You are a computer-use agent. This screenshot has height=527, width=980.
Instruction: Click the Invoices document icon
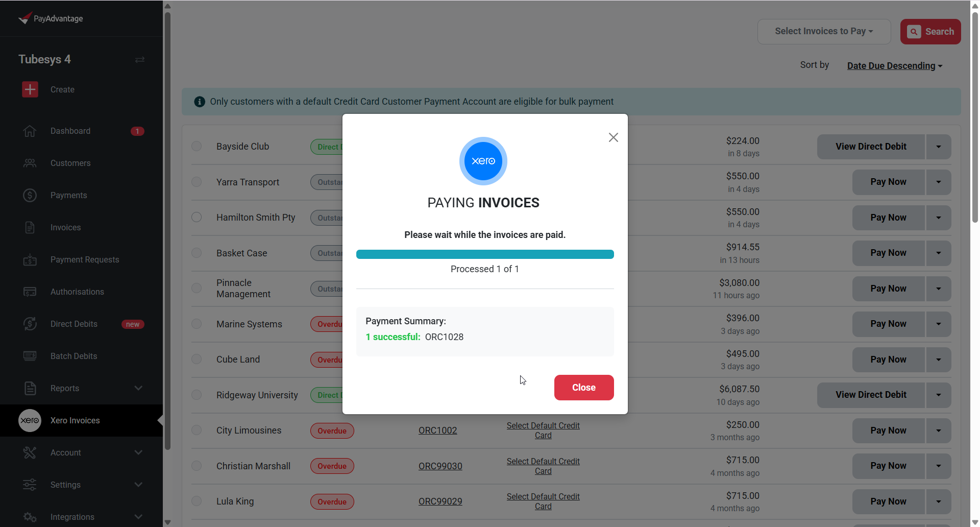[30, 228]
